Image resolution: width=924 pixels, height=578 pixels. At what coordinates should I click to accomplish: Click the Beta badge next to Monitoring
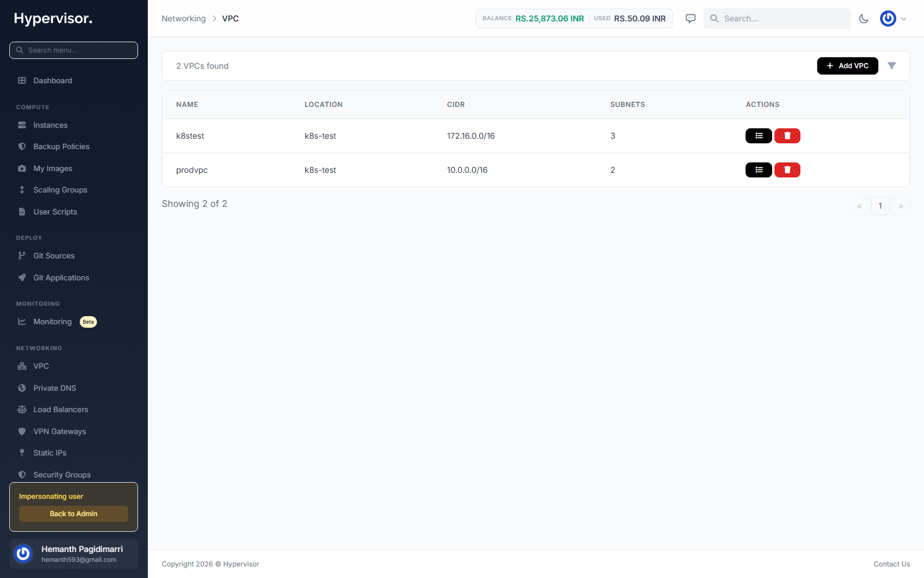88,322
